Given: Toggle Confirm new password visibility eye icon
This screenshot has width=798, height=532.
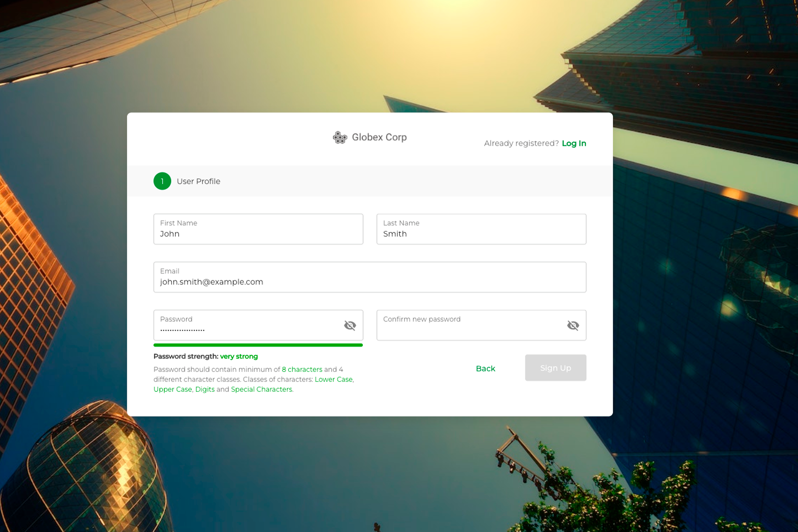Looking at the screenshot, I should point(573,325).
